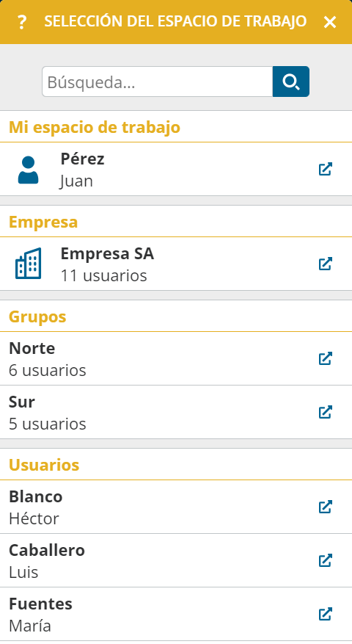Select Pérez Juan personal workspace
Screen dimensions: 352x644
pos(176,169)
